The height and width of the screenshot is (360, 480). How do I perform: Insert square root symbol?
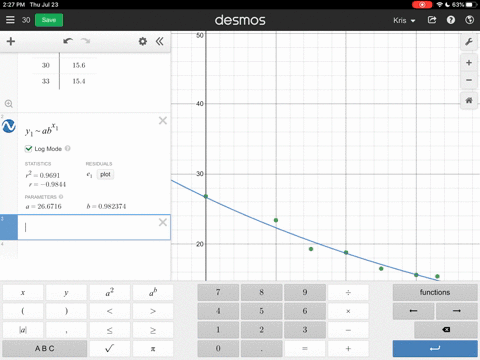pos(110,349)
